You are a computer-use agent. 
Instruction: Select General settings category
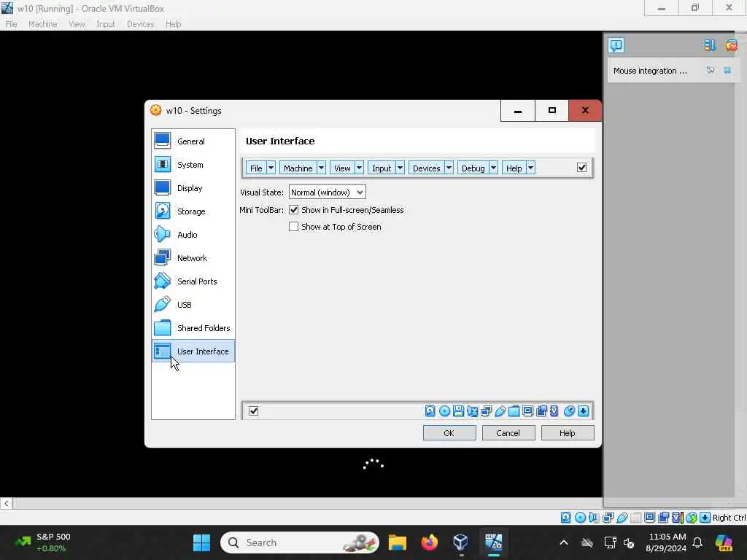[x=193, y=141]
